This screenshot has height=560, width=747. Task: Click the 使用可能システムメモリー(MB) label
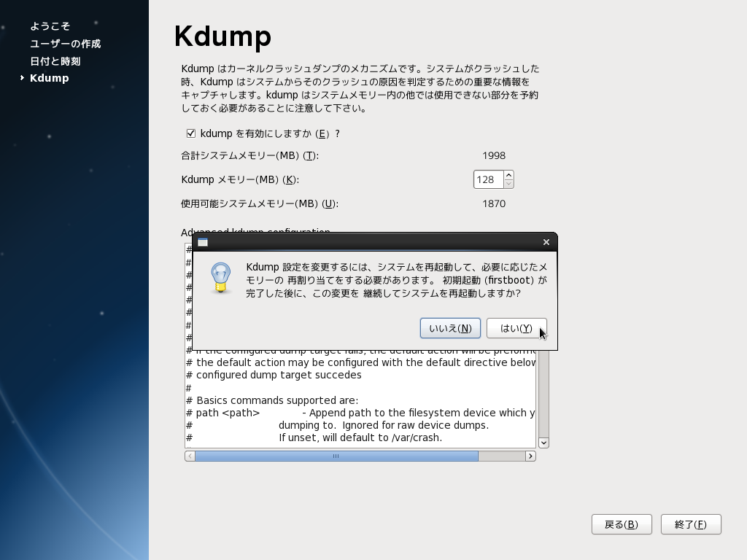click(x=260, y=204)
